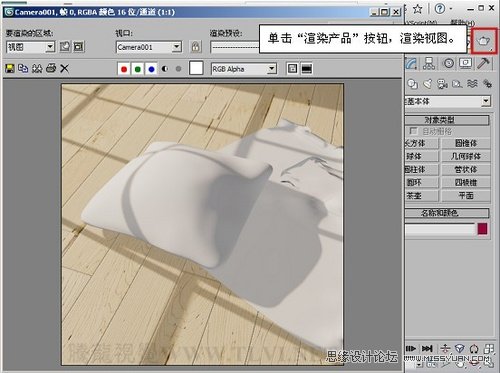This screenshot has width=500, height=373.
Task: Toggle the blue channel display
Action: point(151,69)
